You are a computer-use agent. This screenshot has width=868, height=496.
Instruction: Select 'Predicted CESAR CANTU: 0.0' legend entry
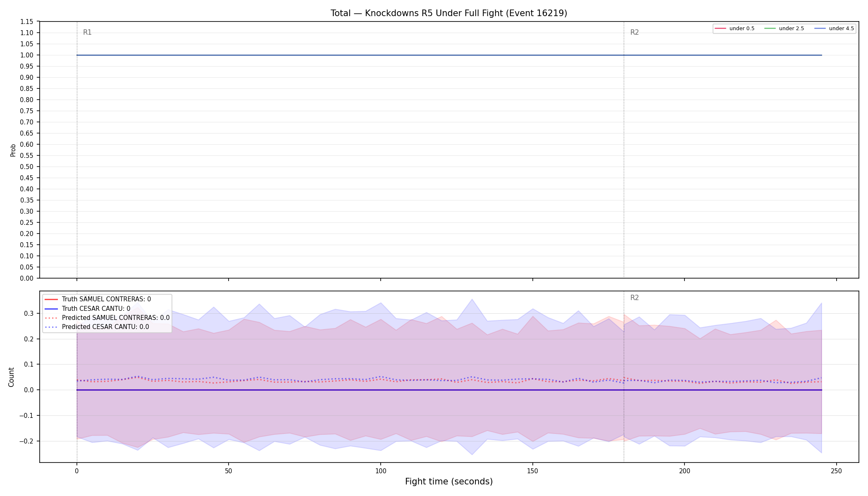pos(97,327)
